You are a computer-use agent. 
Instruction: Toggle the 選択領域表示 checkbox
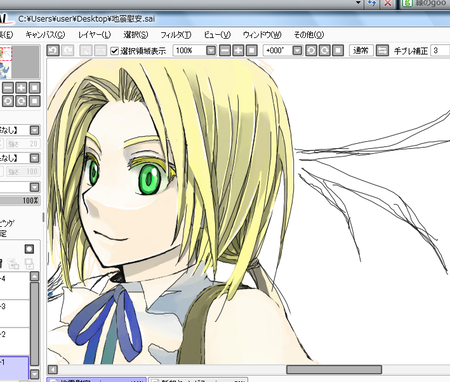pos(114,51)
